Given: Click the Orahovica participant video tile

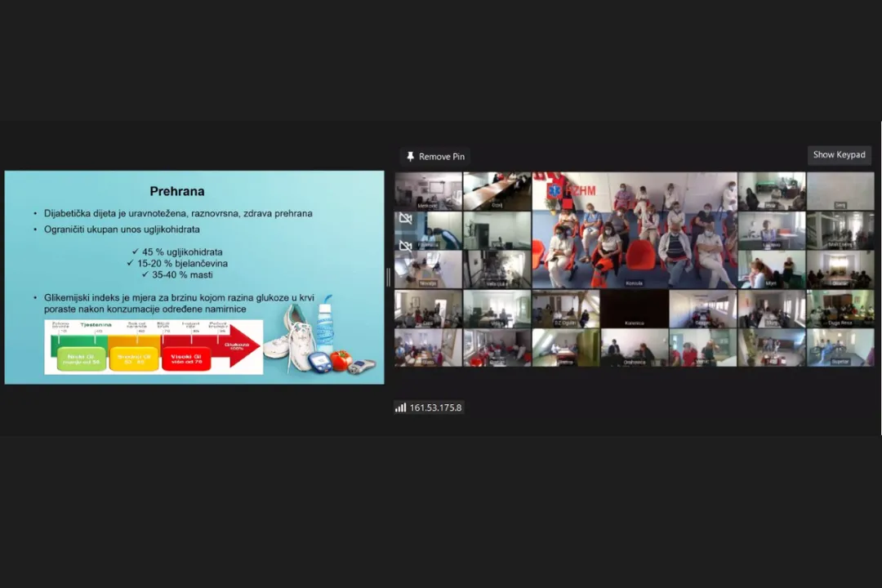Looking at the screenshot, I should coord(634,347).
